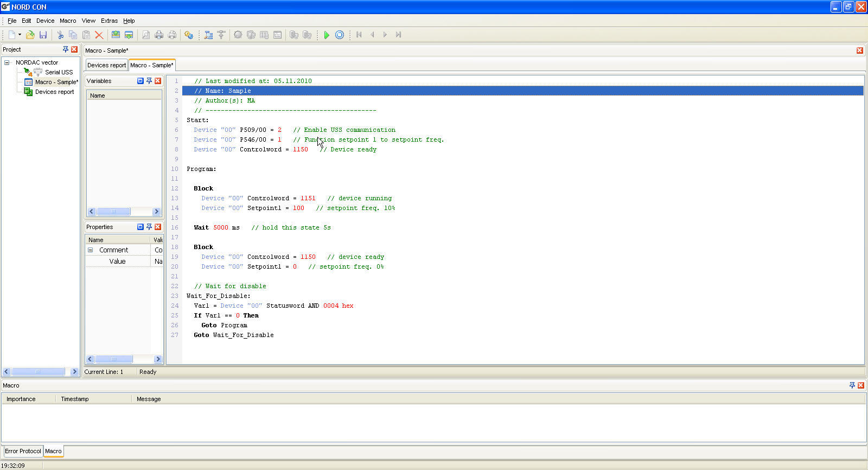868x470 pixels.
Task: Open the Extras menu
Action: [x=109, y=21]
